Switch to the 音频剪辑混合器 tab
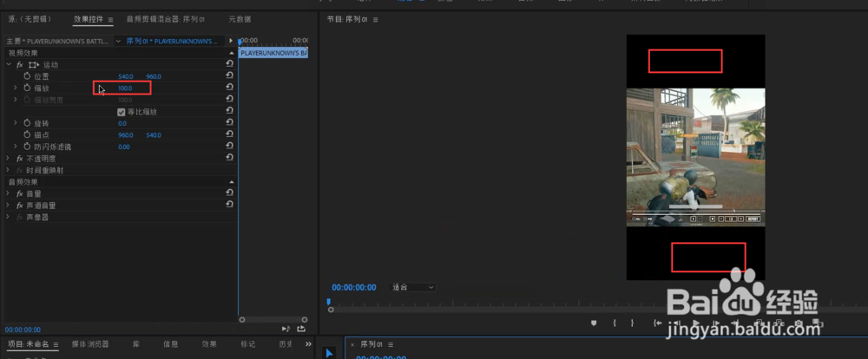The image size is (868, 359). [166, 19]
